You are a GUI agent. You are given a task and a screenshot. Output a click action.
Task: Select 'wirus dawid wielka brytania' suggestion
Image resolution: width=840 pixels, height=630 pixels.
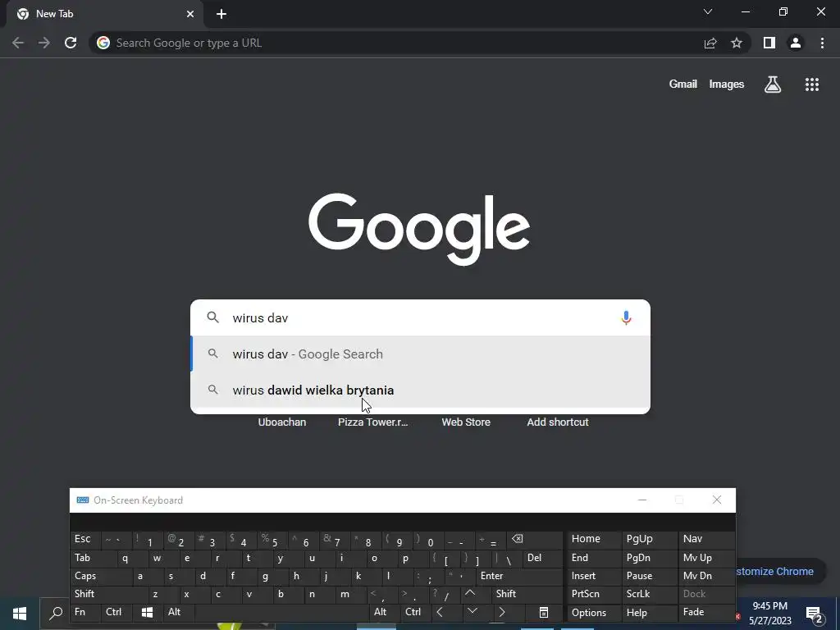(421, 390)
